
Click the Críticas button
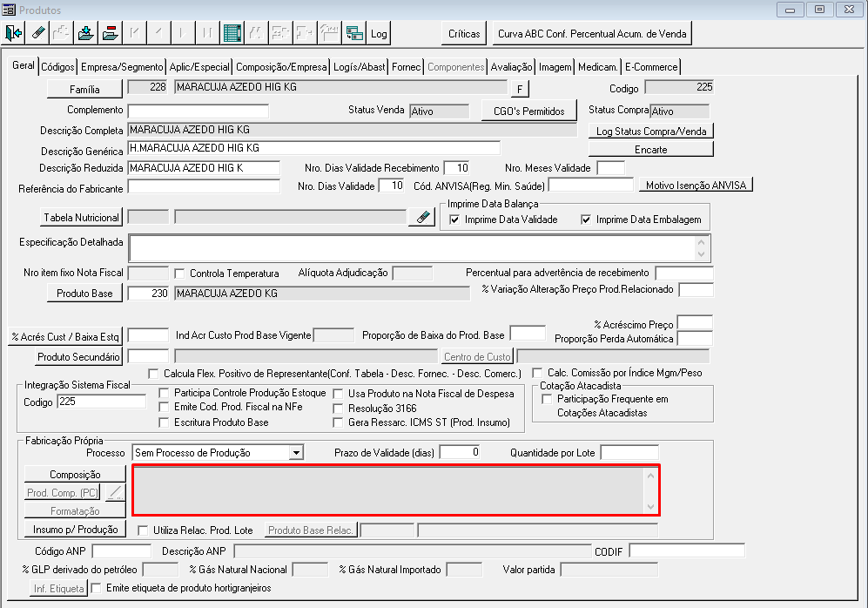(x=464, y=34)
